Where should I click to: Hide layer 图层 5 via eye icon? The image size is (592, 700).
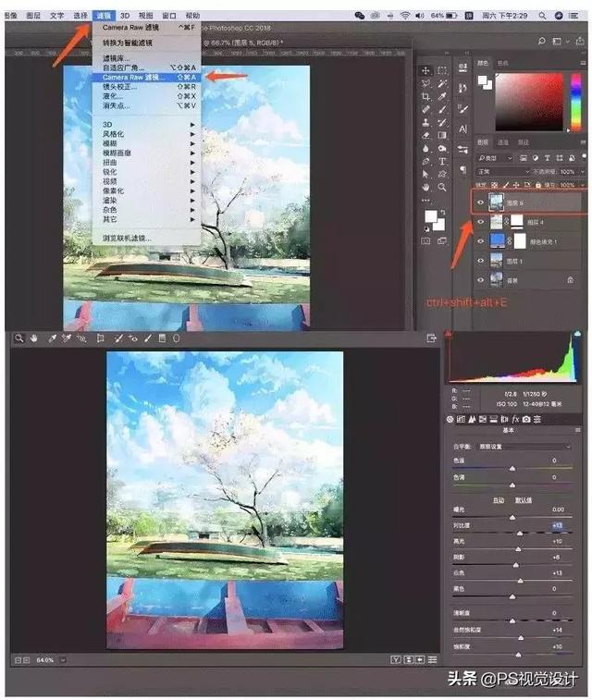[481, 203]
